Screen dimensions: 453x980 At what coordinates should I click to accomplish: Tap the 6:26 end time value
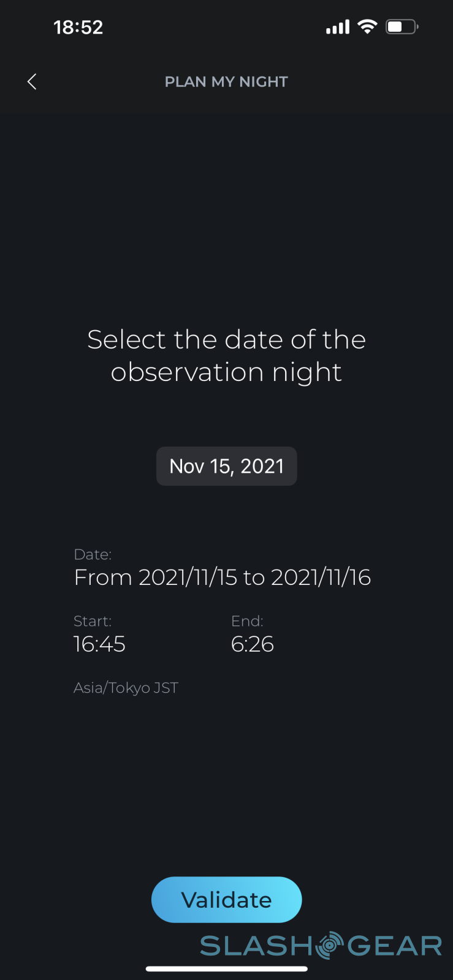pos(252,644)
